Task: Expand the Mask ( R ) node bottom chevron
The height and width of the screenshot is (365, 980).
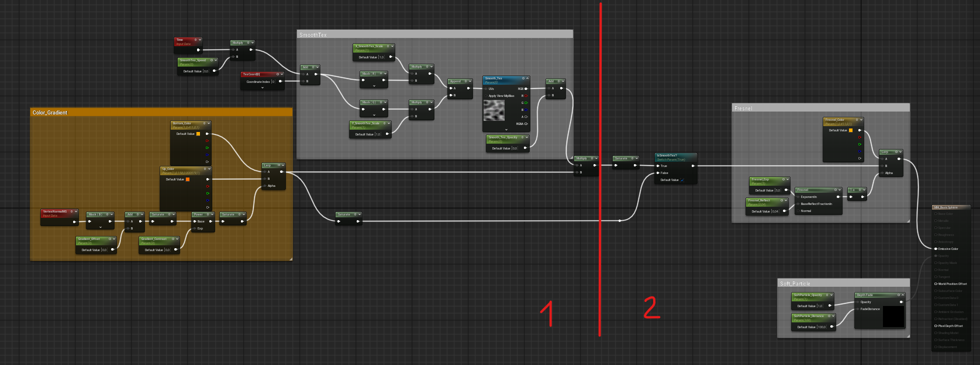Action: tap(374, 85)
